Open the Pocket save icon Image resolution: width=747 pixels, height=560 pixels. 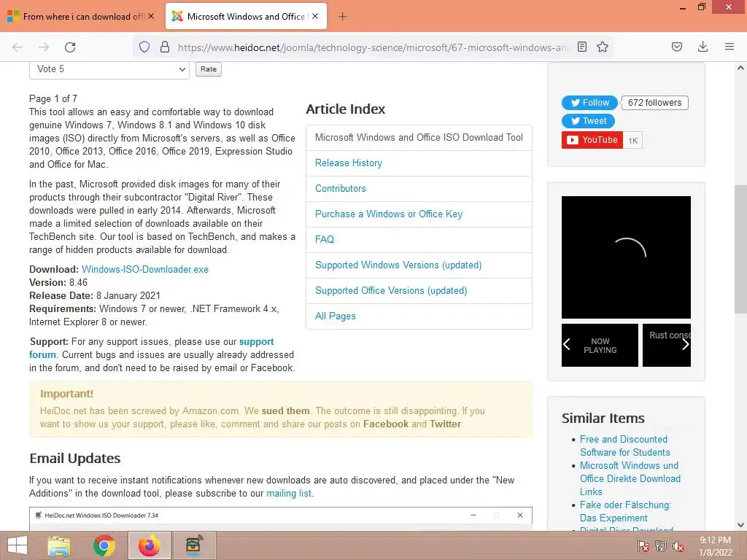point(676,47)
